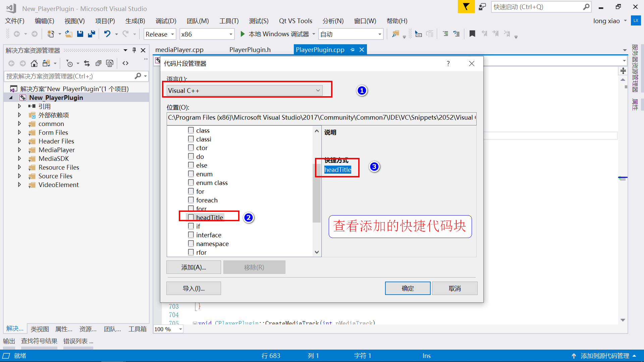
Task: Click the bookmark toggle toolbar icon
Action: (472, 34)
